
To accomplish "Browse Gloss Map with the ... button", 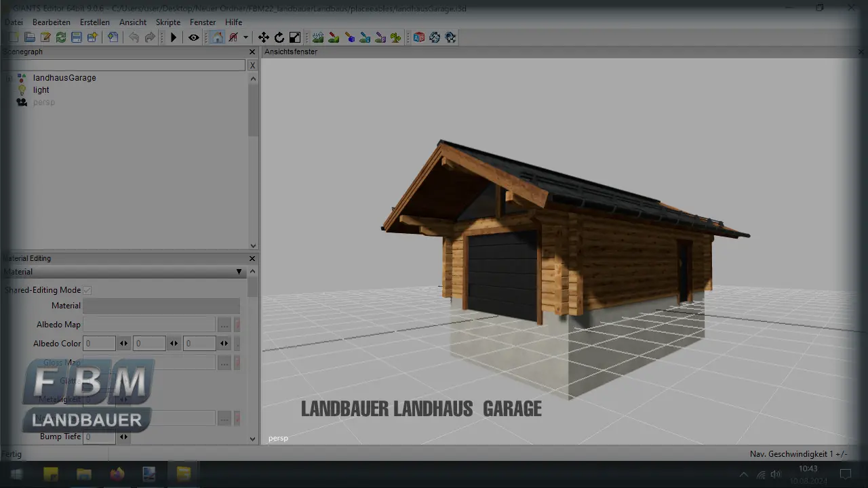I will point(224,363).
